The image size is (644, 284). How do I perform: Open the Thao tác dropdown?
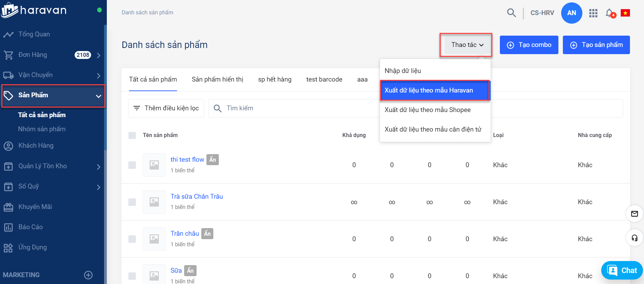467,45
